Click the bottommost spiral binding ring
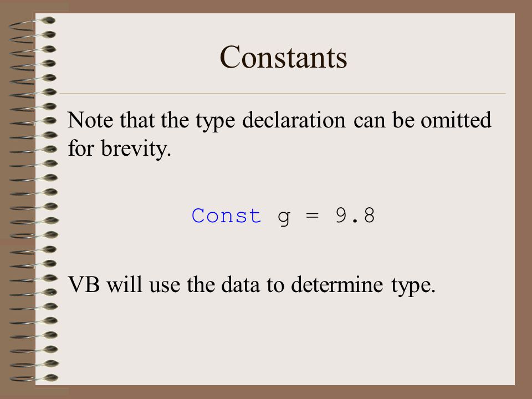 (34, 378)
